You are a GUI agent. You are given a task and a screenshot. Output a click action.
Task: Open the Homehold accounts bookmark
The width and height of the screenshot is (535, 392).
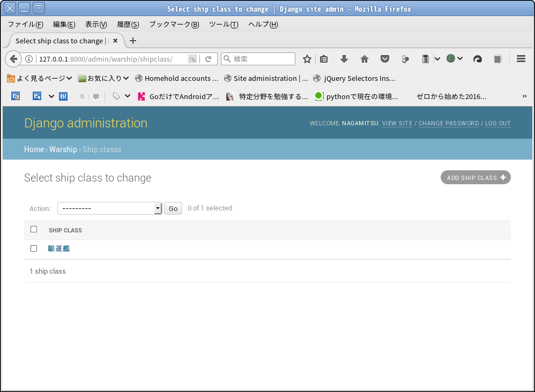point(177,78)
